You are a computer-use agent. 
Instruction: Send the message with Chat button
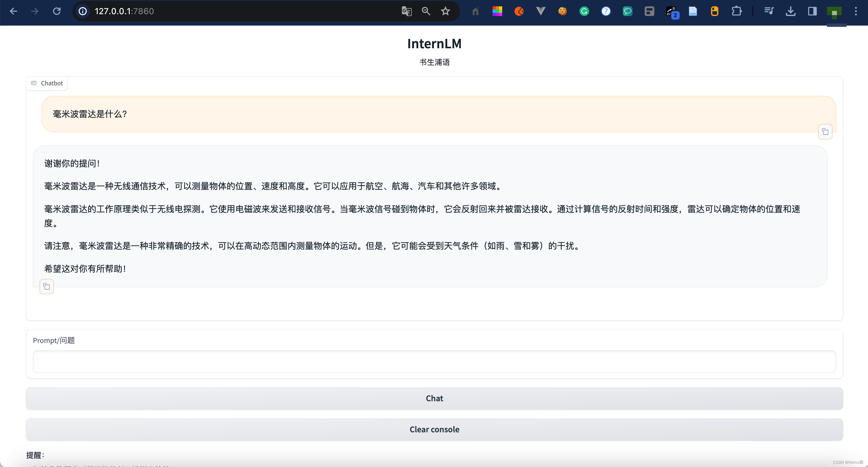point(434,398)
